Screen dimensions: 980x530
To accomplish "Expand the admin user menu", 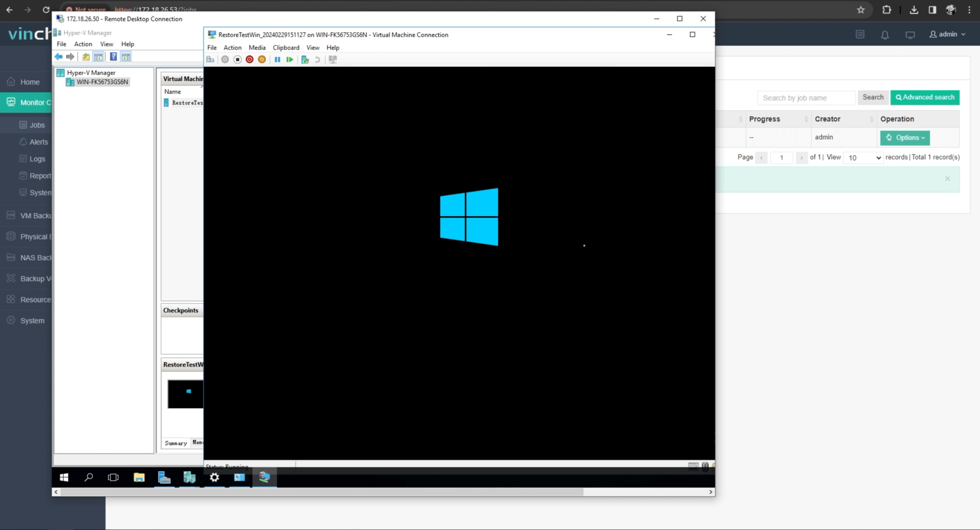I will 947,34.
